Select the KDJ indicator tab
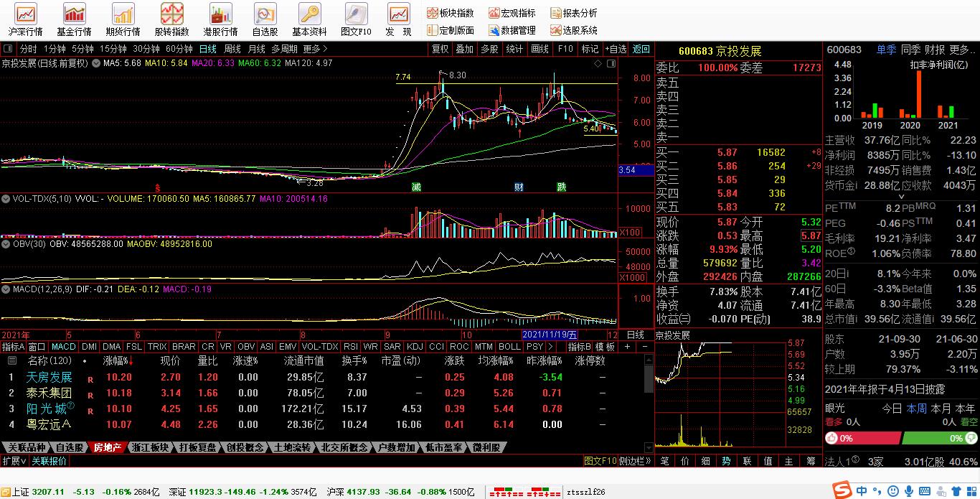This screenshot has height=499, width=980. pos(415,346)
